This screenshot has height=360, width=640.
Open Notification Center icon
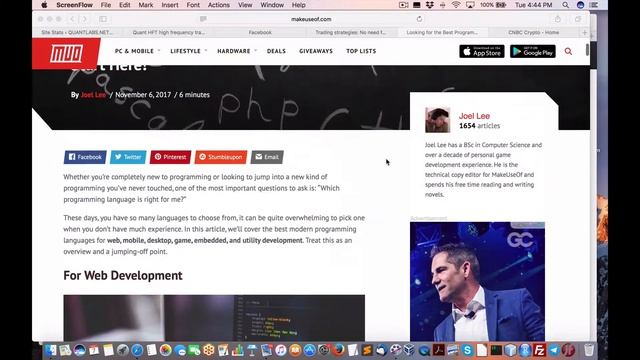(594, 5)
